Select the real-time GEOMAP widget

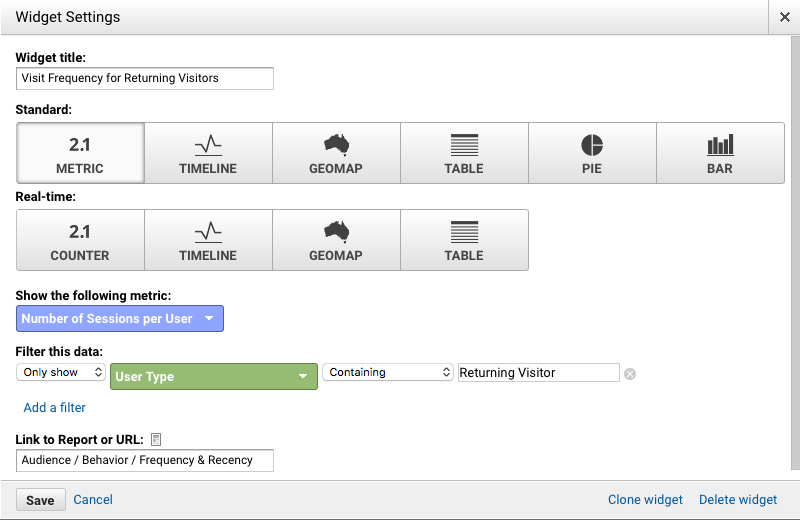click(336, 240)
